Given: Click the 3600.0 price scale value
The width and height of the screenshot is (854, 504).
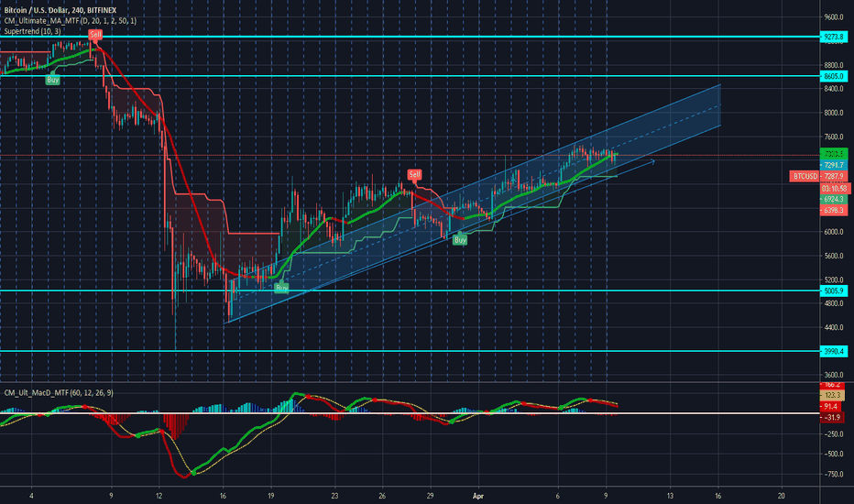Looking at the screenshot, I should [834, 375].
